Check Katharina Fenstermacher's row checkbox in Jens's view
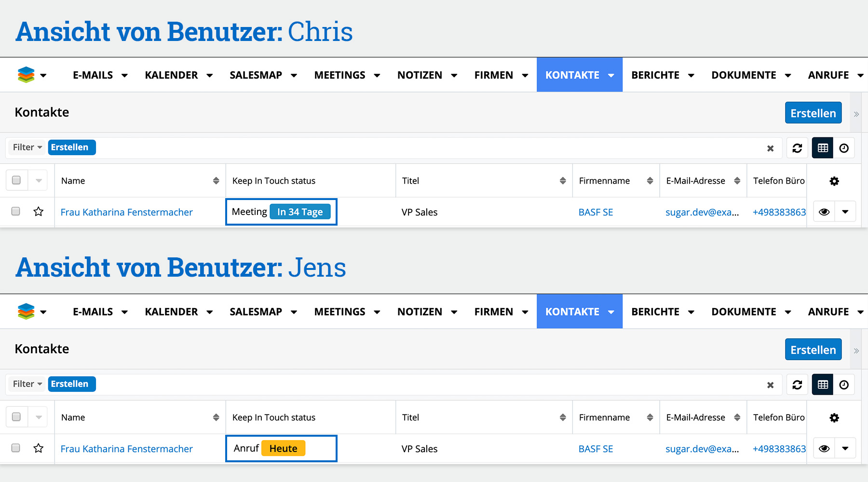 pos(16,448)
